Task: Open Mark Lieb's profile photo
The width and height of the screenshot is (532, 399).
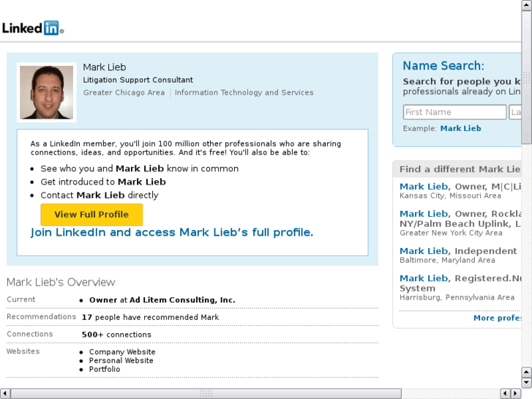Action: [x=47, y=92]
